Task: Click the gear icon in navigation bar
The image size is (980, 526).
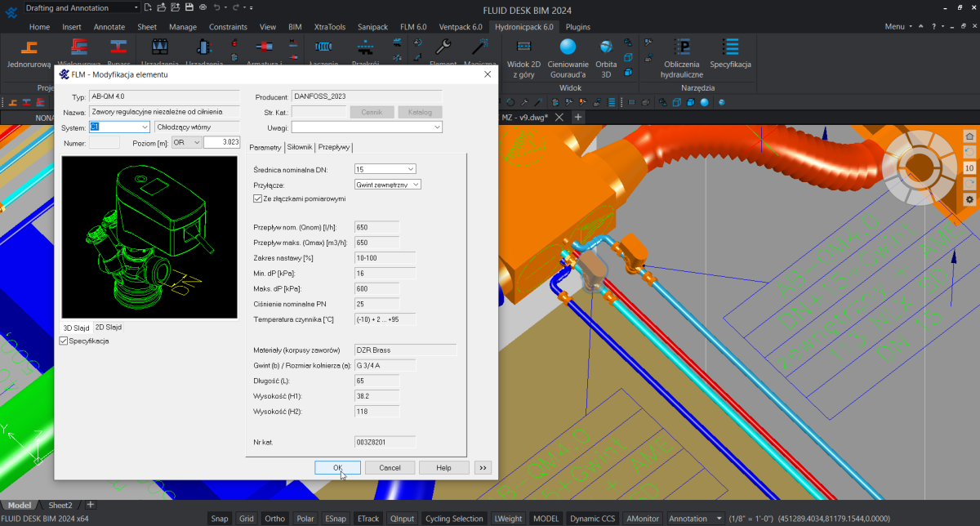Action: click(x=969, y=199)
